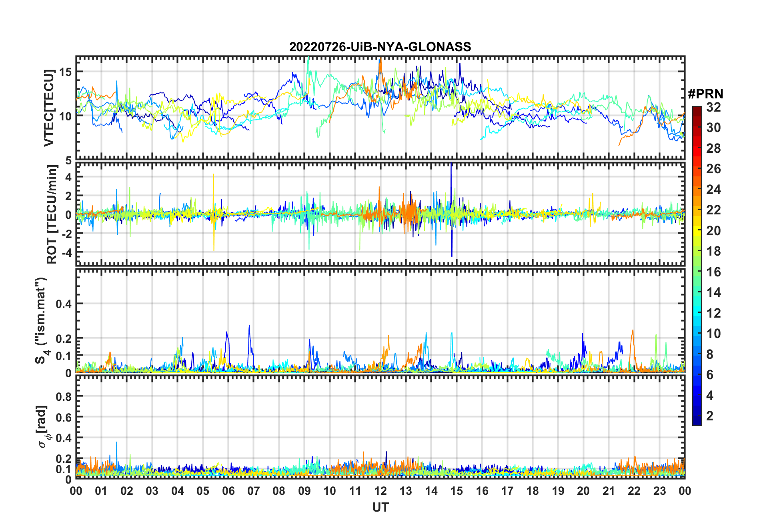Pick the green band near PRN 16 on colorbar
Image resolution: width=761 pixels, height=532 pixels.
coord(697,272)
